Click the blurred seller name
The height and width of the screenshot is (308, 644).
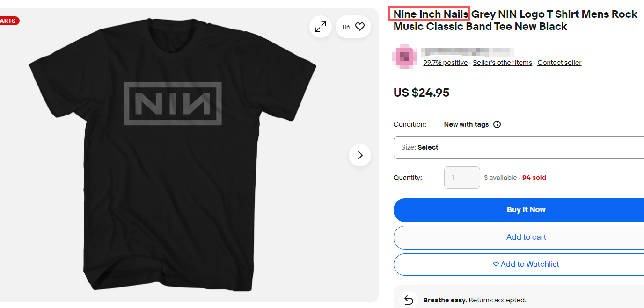(x=467, y=51)
